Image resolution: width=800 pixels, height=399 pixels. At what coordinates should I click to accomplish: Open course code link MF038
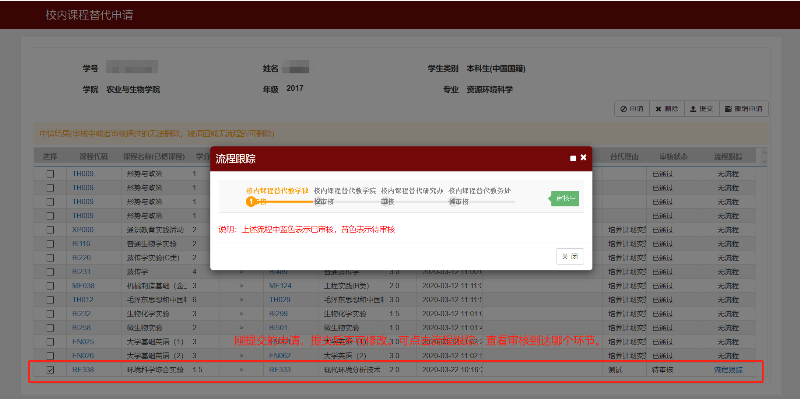84,286
